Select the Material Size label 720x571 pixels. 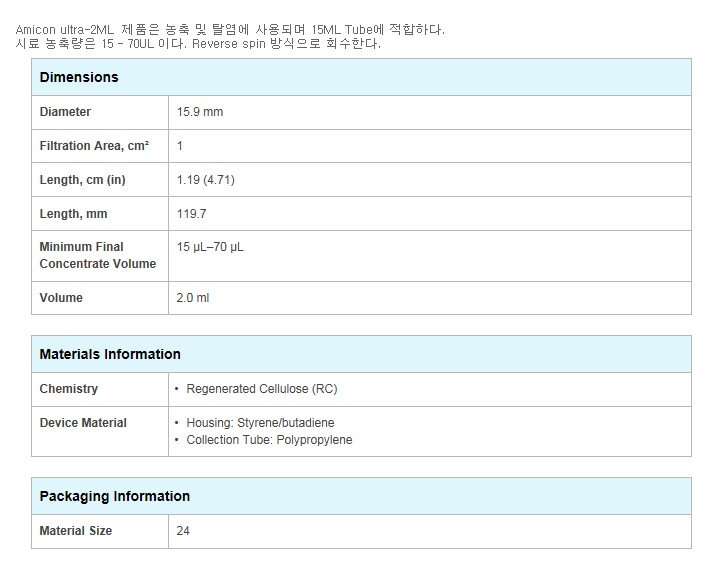click(76, 531)
